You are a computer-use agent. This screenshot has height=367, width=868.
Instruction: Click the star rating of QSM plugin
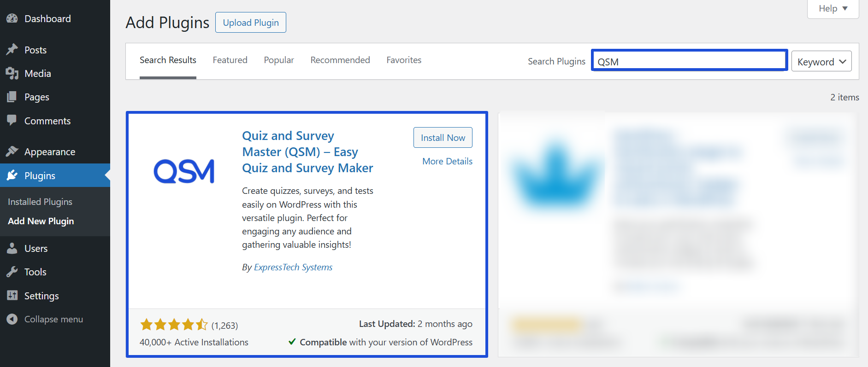174,325
